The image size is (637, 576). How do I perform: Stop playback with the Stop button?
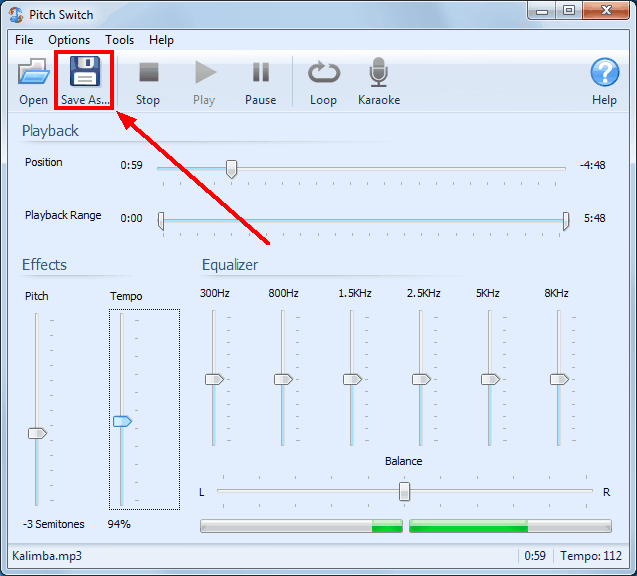(148, 82)
